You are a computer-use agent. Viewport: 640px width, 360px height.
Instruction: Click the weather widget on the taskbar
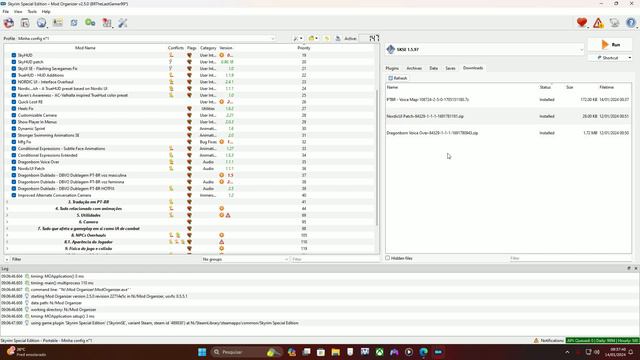(26, 352)
